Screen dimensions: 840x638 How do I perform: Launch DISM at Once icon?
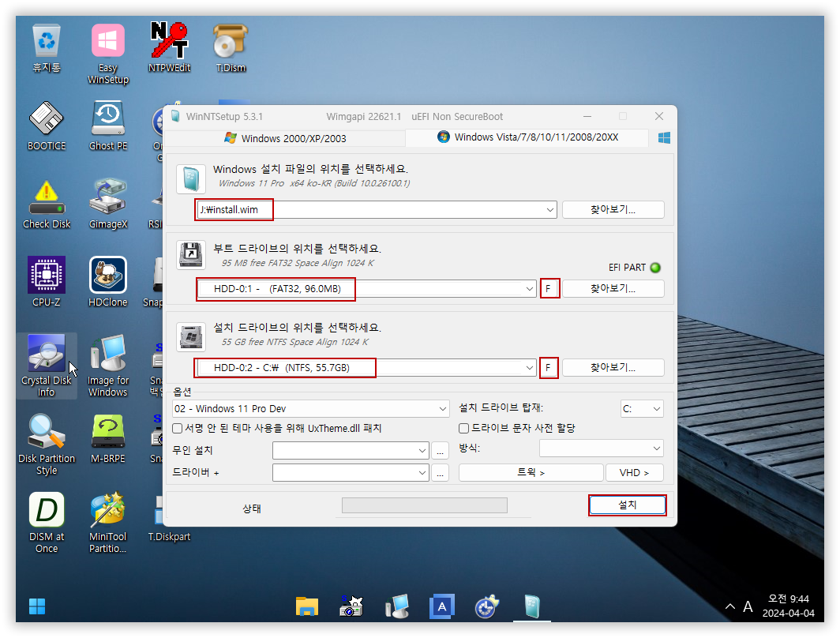[x=47, y=523]
